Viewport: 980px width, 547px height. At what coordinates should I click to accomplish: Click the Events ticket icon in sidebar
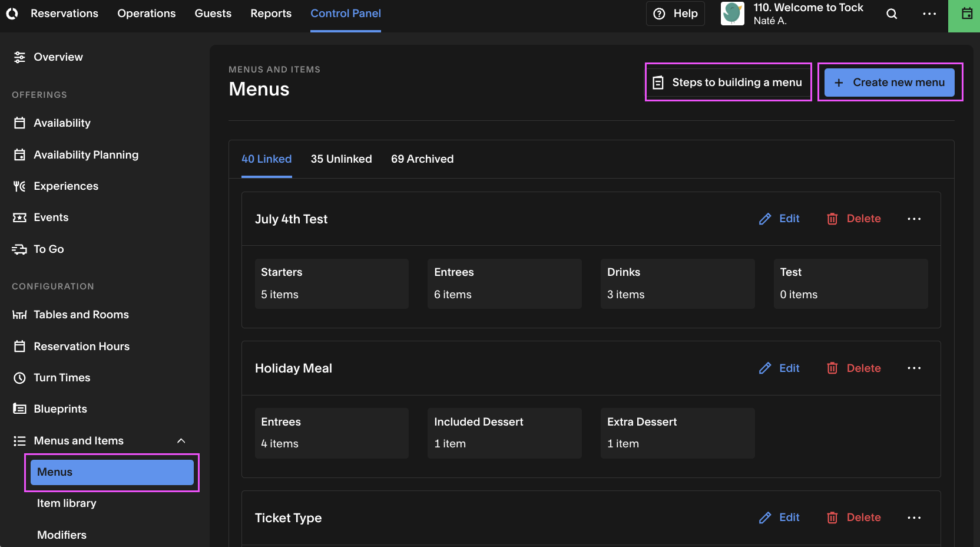click(19, 218)
